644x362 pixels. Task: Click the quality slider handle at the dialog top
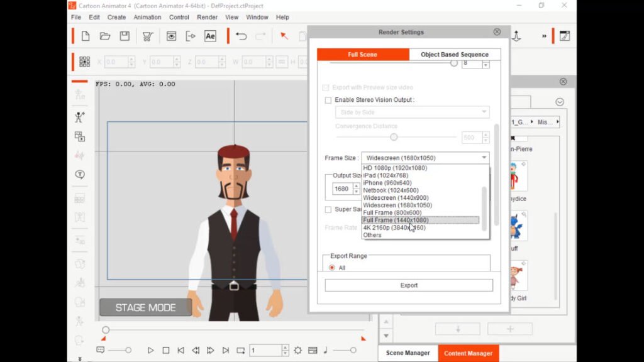point(454,63)
